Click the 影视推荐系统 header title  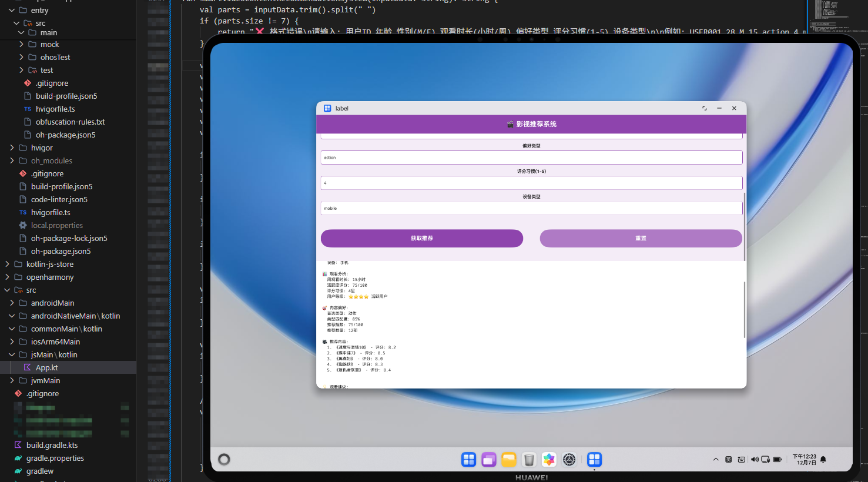(531, 124)
